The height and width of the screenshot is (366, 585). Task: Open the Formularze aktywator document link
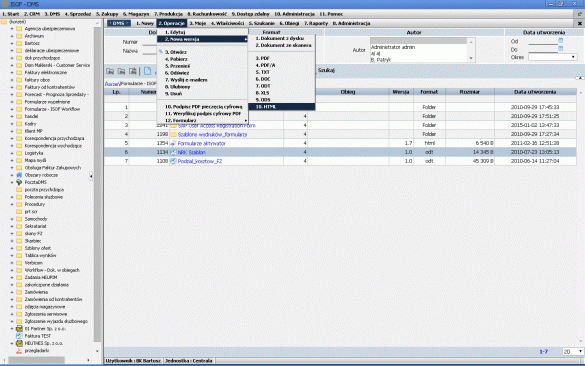coord(201,143)
